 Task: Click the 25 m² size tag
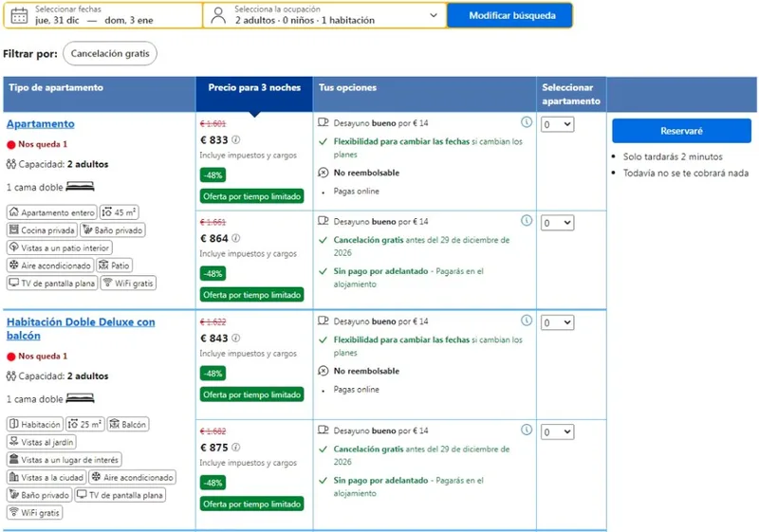(x=85, y=424)
